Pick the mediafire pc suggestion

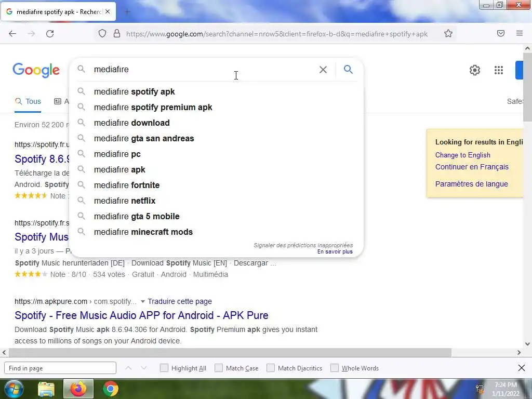tap(217, 154)
